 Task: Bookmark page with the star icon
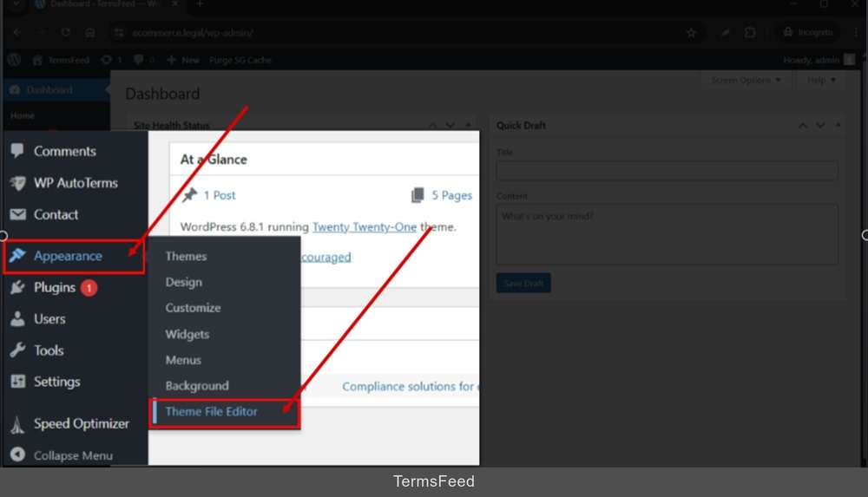(691, 33)
